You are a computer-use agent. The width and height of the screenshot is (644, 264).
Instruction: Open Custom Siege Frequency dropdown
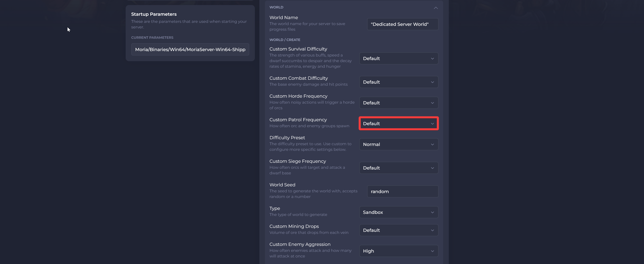click(399, 168)
